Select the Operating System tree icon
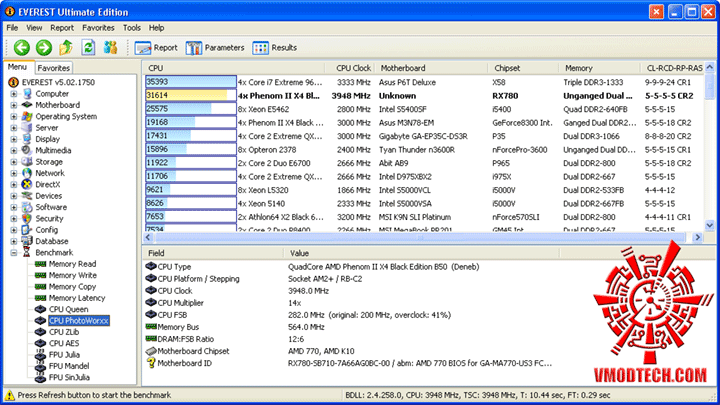 coord(27,117)
